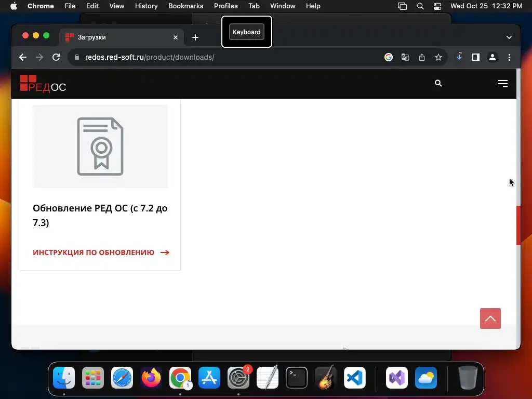Open the Chrome menu in menu bar
This screenshot has height=399, width=532.
41,6
